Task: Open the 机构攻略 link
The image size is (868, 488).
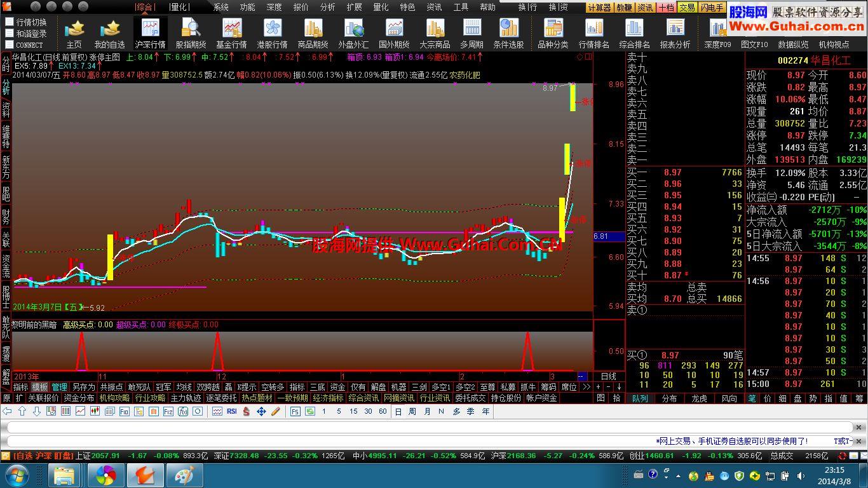Action: pos(114,398)
